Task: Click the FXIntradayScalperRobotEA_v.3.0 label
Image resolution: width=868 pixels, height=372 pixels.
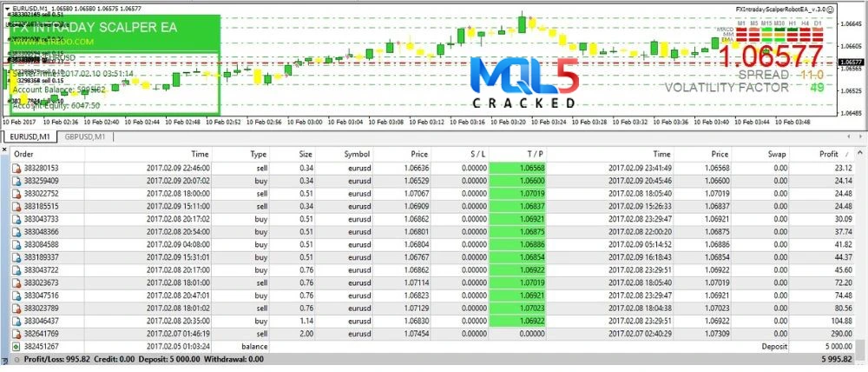Action: pos(780,10)
